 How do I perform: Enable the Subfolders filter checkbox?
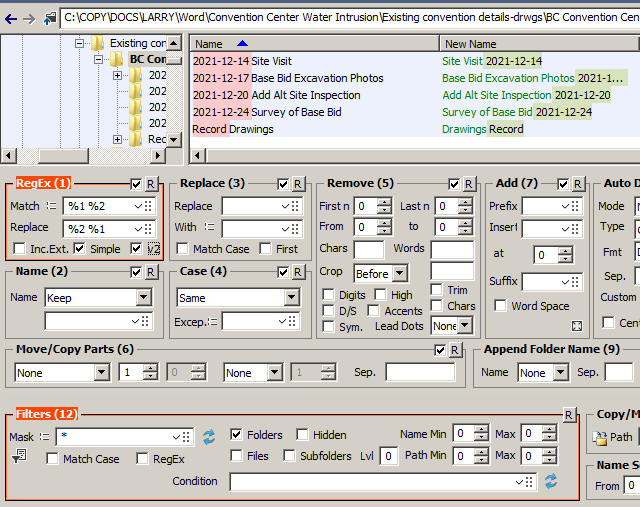coord(289,455)
